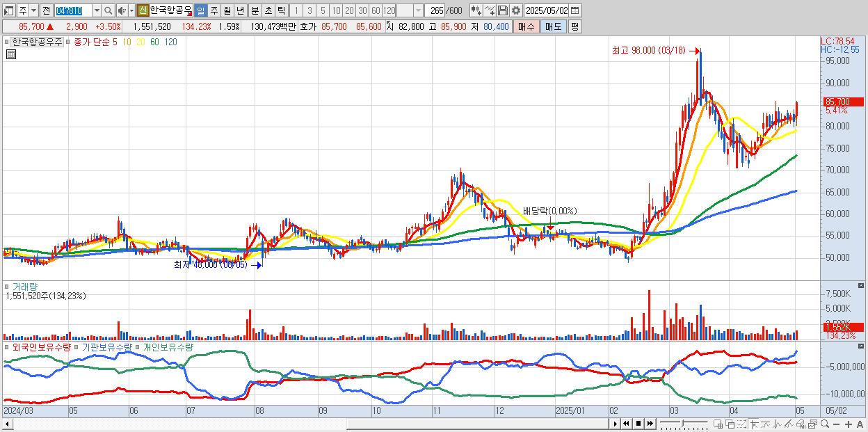The image size is (868, 432).
Task: Click the chart layout icon at top-left
Action: click(8, 11)
